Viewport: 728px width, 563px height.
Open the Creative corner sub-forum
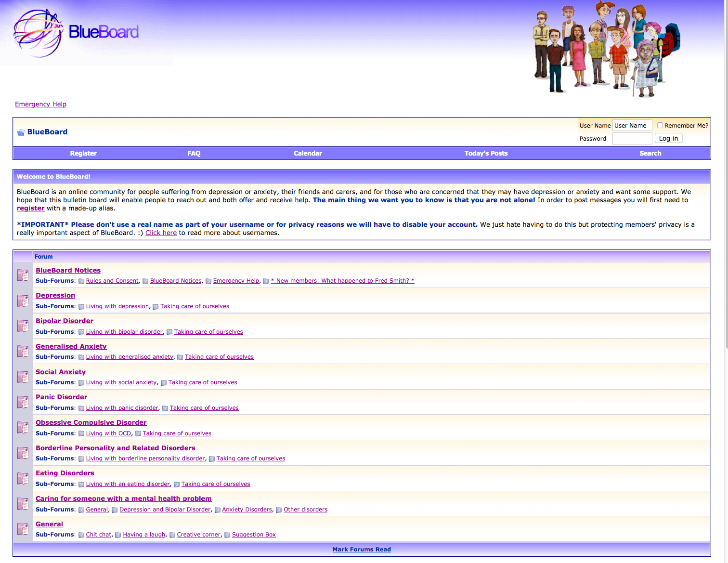pyautogui.click(x=198, y=535)
